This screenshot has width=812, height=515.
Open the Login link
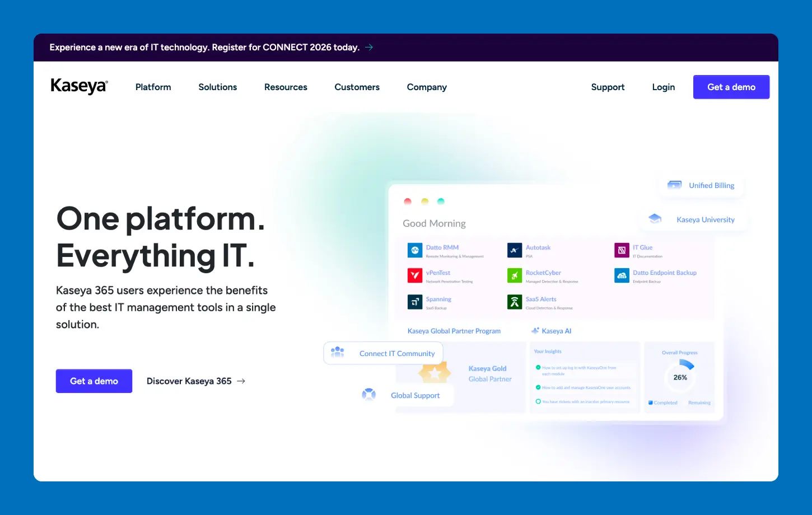[x=663, y=87]
